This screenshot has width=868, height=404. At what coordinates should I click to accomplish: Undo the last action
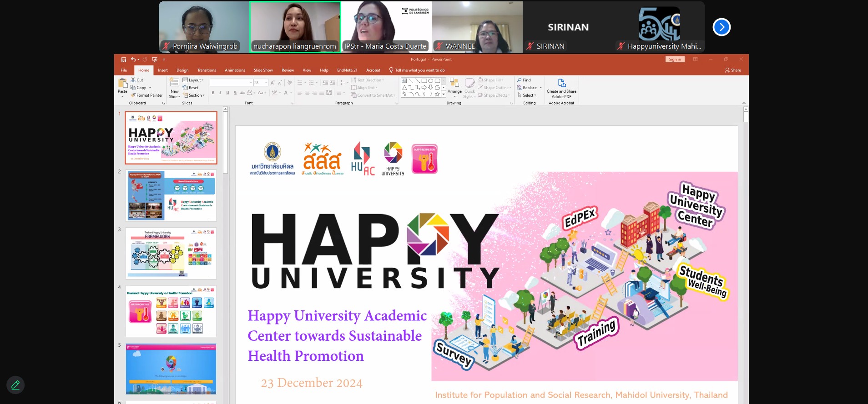click(x=133, y=60)
